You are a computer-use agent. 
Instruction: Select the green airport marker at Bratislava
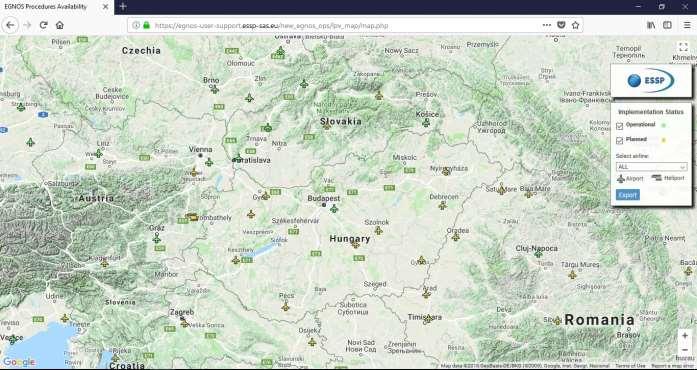(238, 158)
